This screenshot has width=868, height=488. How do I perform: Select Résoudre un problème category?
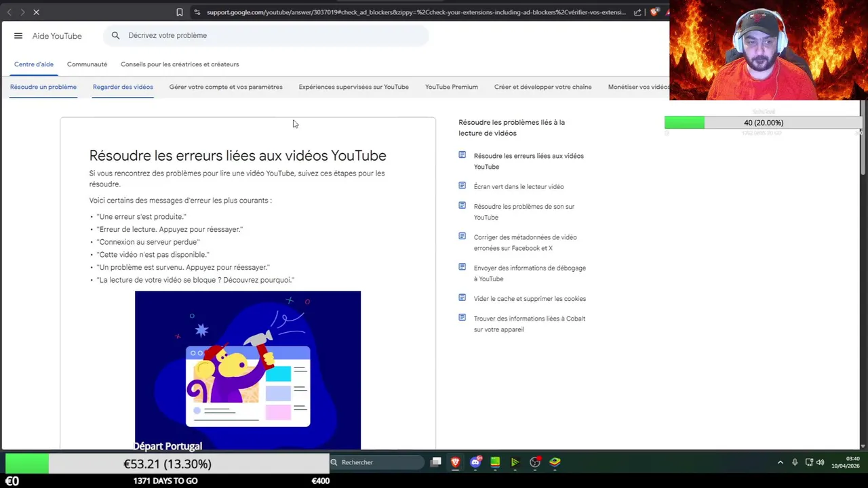[x=43, y=87]
